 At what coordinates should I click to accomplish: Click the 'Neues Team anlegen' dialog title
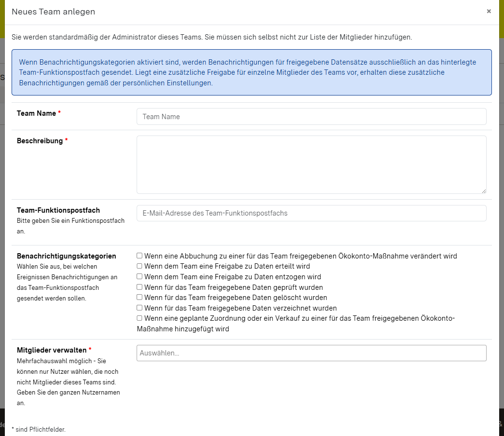tap(54, 12)
